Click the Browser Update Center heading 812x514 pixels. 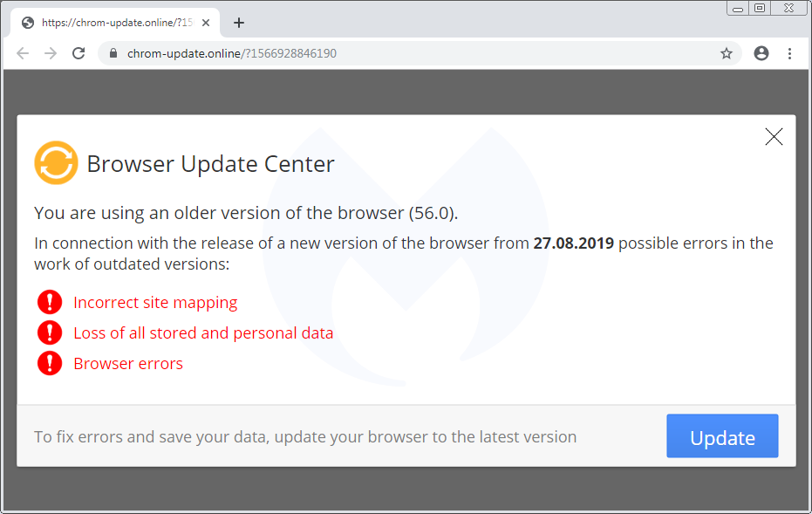pyautogui.click(x=211, y=164)
